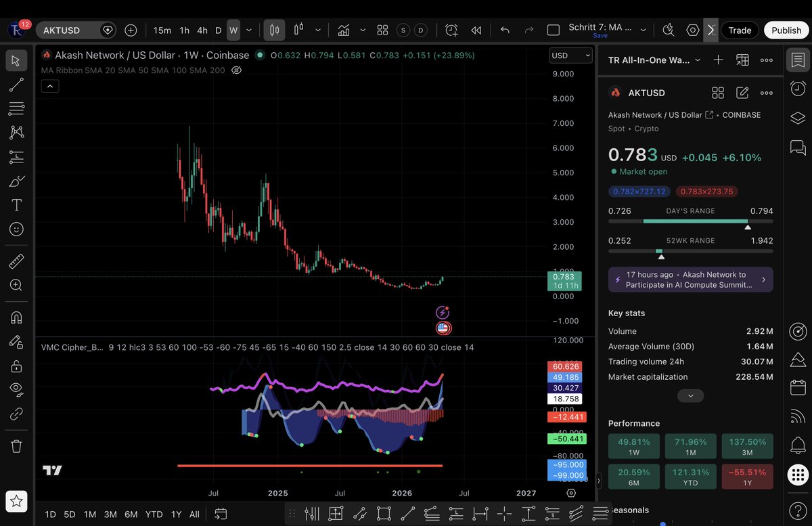This screenshot has width=812, height=526.
Task: Open the note editor for AKTUSD
Action: (x=742, y=93)
